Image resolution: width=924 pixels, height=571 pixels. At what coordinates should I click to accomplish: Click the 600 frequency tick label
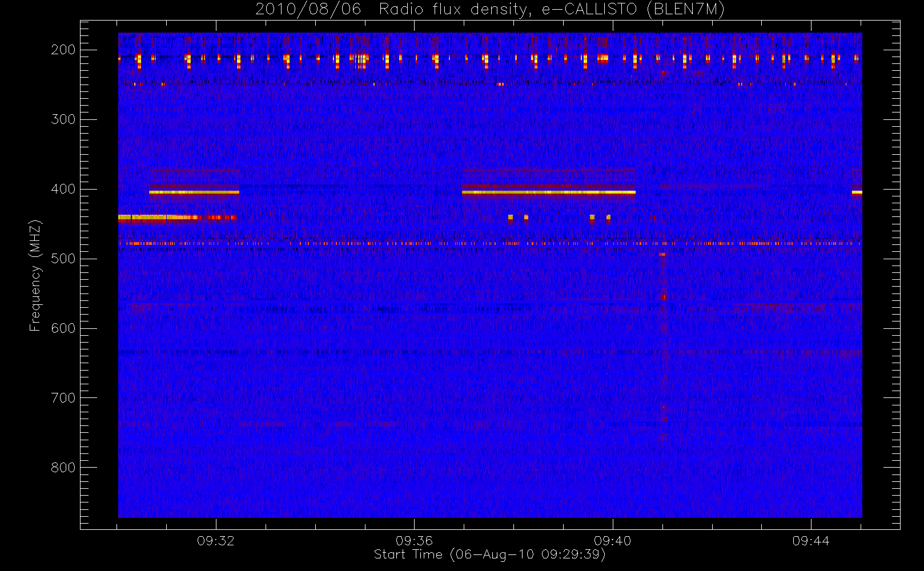tap(63, 328)
